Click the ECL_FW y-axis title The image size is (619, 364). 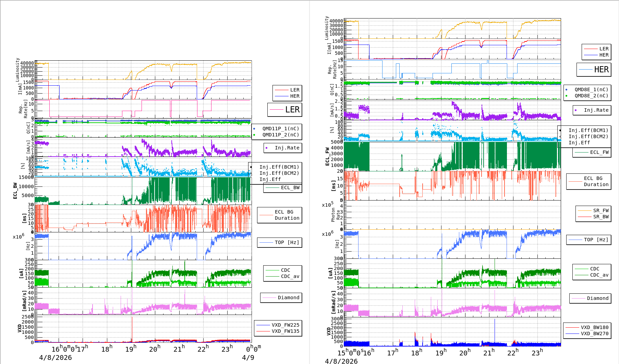(327, 156)
